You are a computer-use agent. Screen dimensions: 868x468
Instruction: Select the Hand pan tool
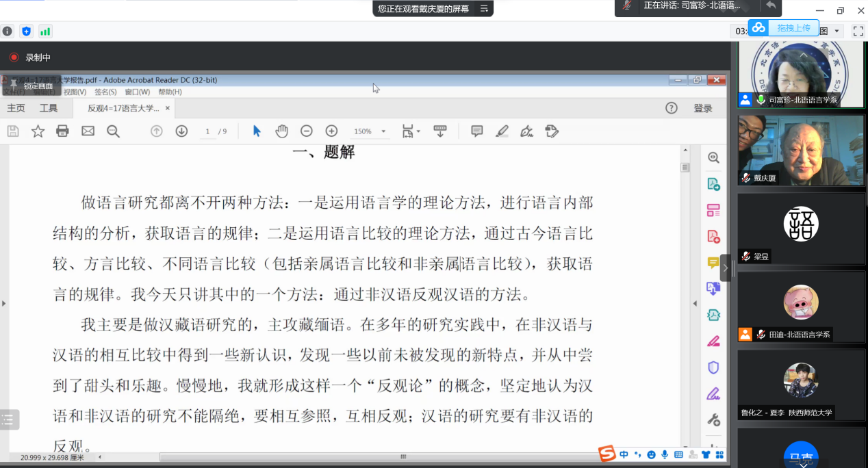[281, 131]
